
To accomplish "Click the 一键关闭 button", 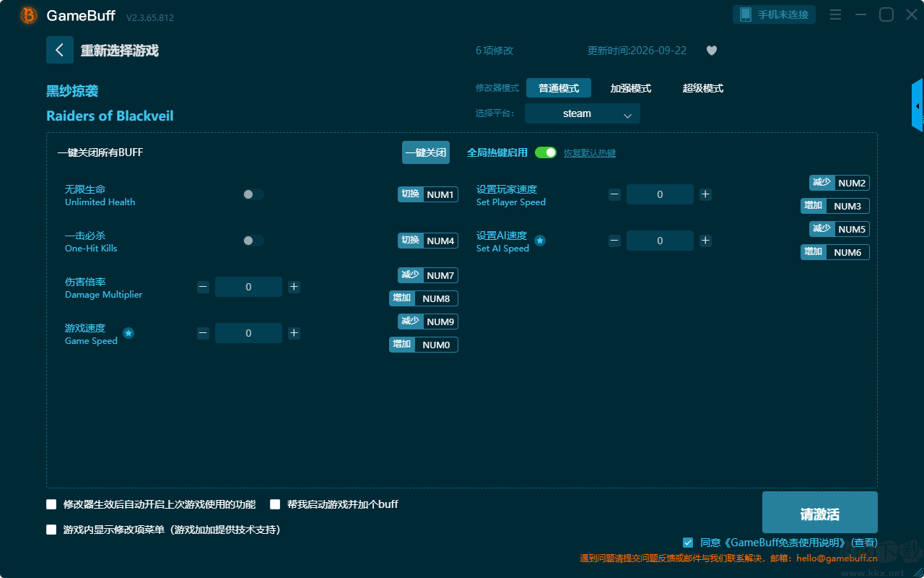I will click(x=426, y=152).
